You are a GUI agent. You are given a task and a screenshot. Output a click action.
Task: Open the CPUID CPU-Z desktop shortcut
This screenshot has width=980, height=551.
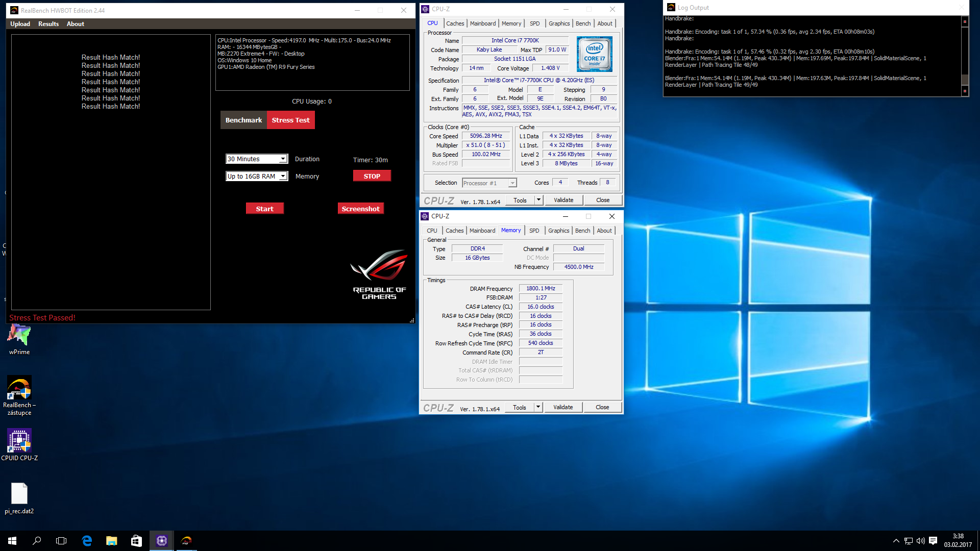pyautogui.click(x=19, y=445)
